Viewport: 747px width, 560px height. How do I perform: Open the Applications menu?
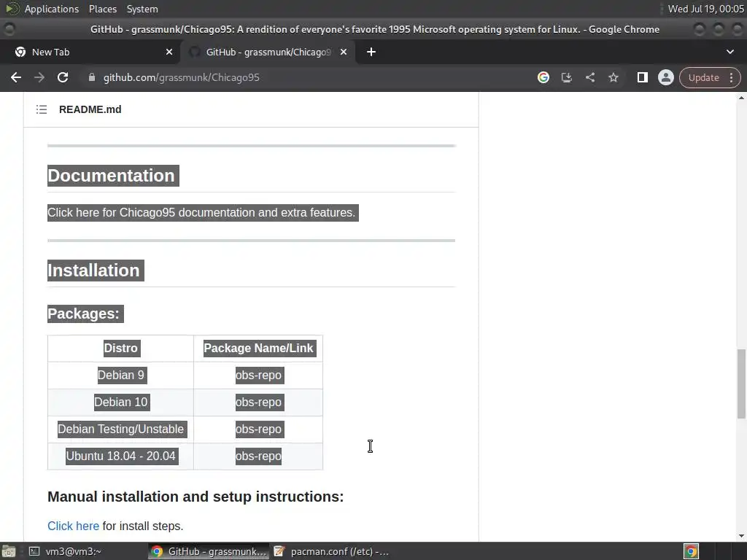pyautogui.click(x=52, y=9)
